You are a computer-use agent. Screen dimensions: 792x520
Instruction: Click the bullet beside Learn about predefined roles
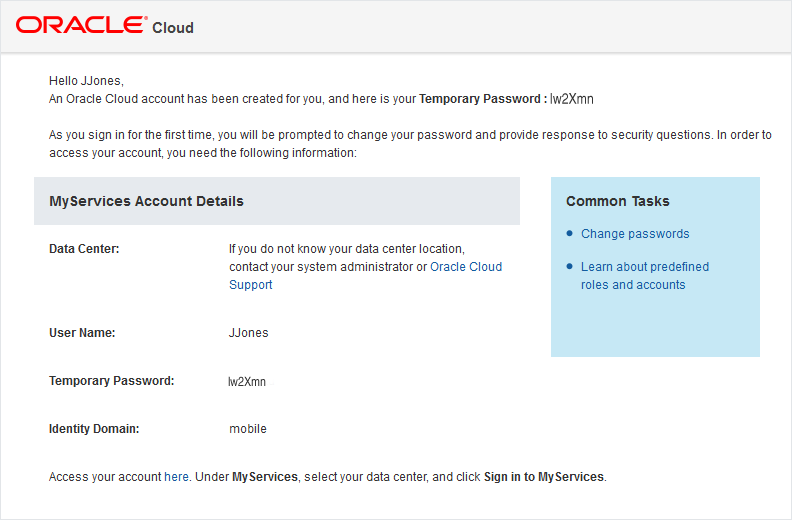click(570, 266)
